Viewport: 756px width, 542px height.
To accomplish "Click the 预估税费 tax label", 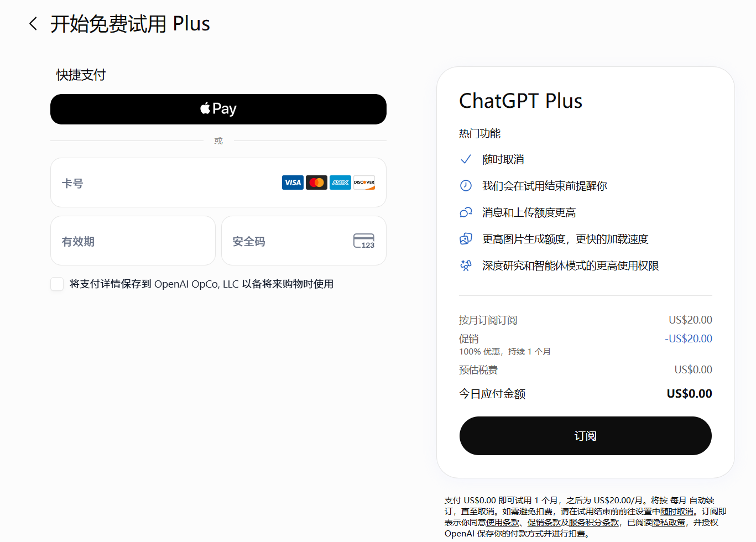I will 478,370.
